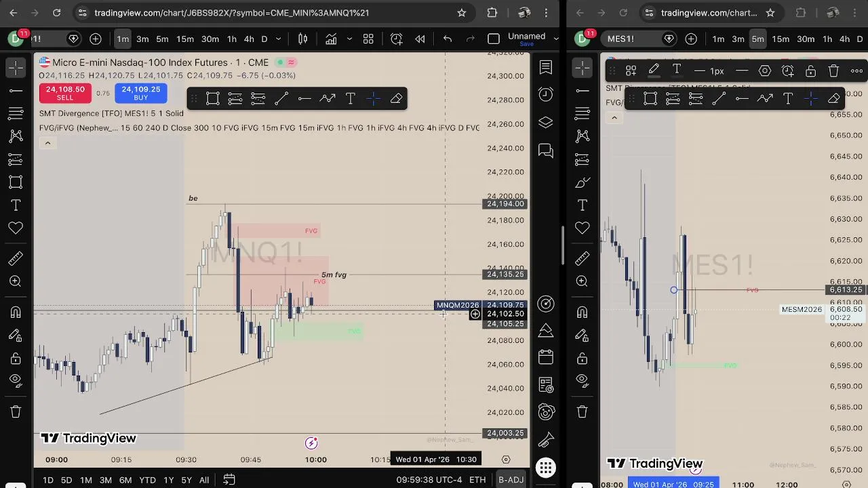Hide all drawings with eye icon, left chart
The width and height of the screenshot is (868, 488).
point(16,381)
